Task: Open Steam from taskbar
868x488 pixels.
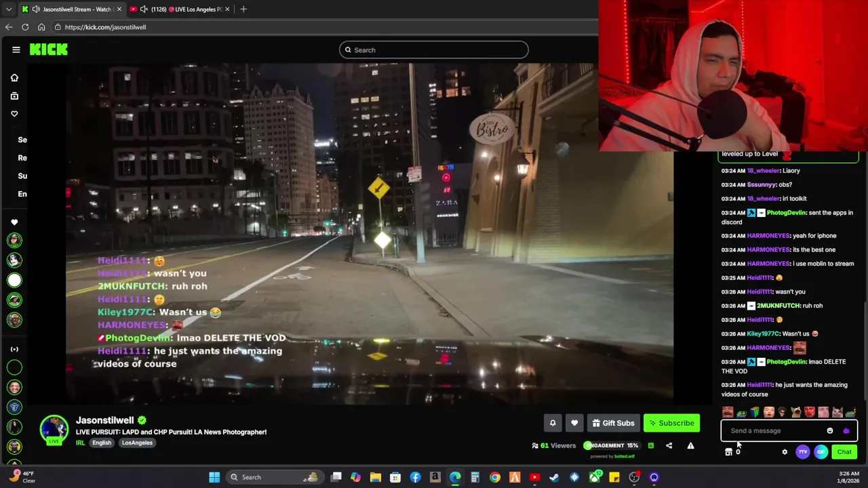Action: click(x=555, y=477)
